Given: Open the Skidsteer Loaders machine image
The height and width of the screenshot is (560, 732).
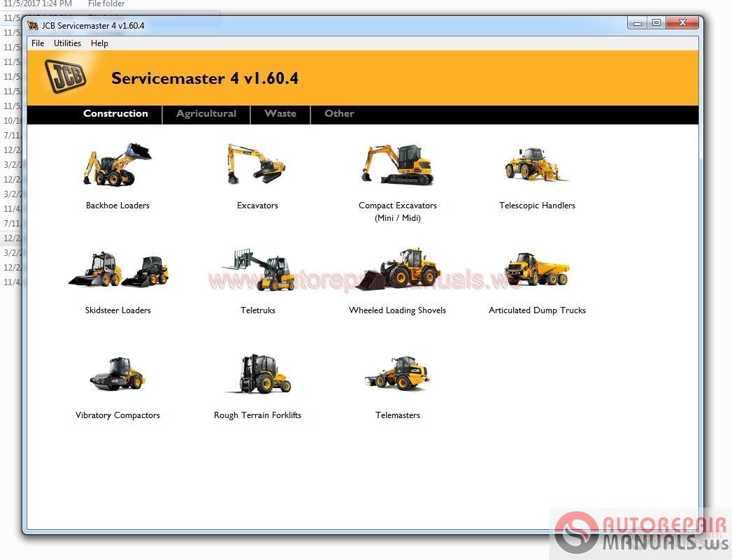Looking at the screenshot, I should pos(119,268).
